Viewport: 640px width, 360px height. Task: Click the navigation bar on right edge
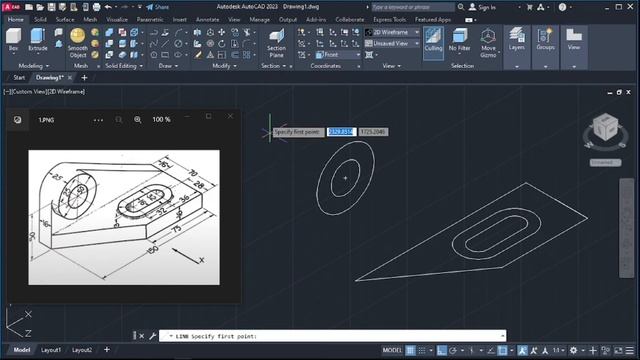tap(628, 228)
